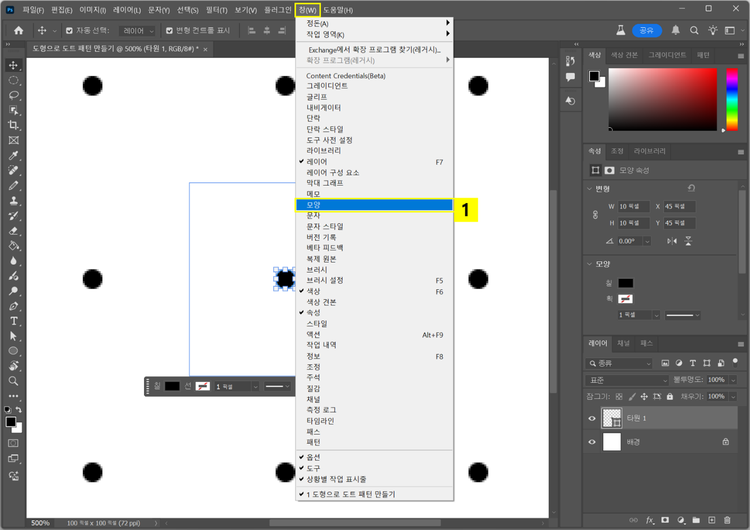750x530 pixels.
Task: Select the Object Selection tool
Action: click(x=13, y=110)
